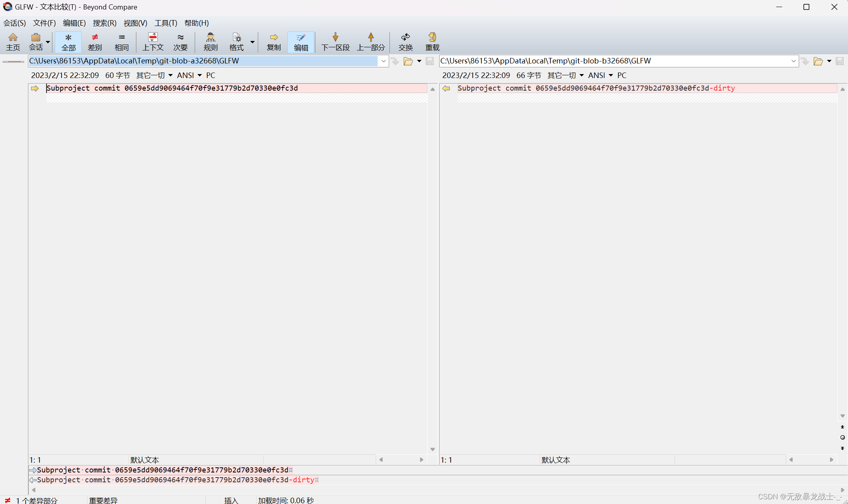Jump to the previous difference part (上一部分)
This screenshot has width=848, height=504.
(371, 42)
